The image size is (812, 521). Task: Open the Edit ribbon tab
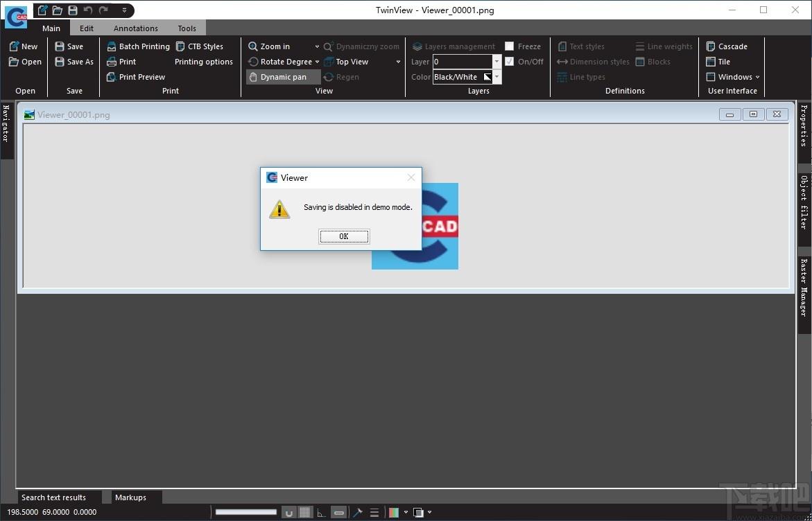point(87,28)
